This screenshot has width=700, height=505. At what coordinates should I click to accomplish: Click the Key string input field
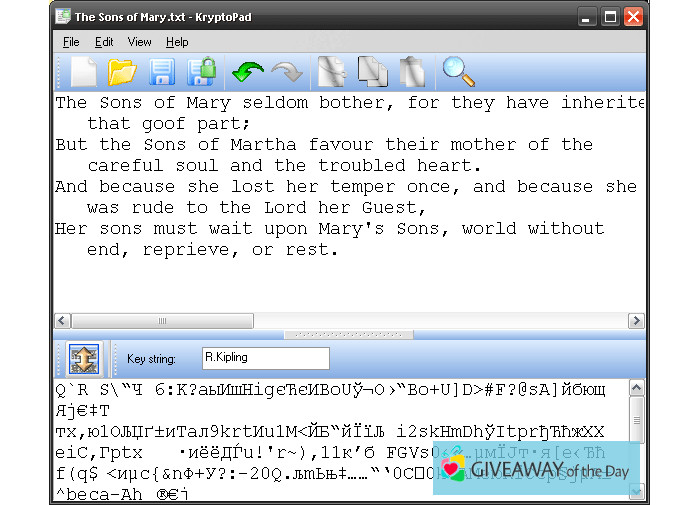[264, 358]
